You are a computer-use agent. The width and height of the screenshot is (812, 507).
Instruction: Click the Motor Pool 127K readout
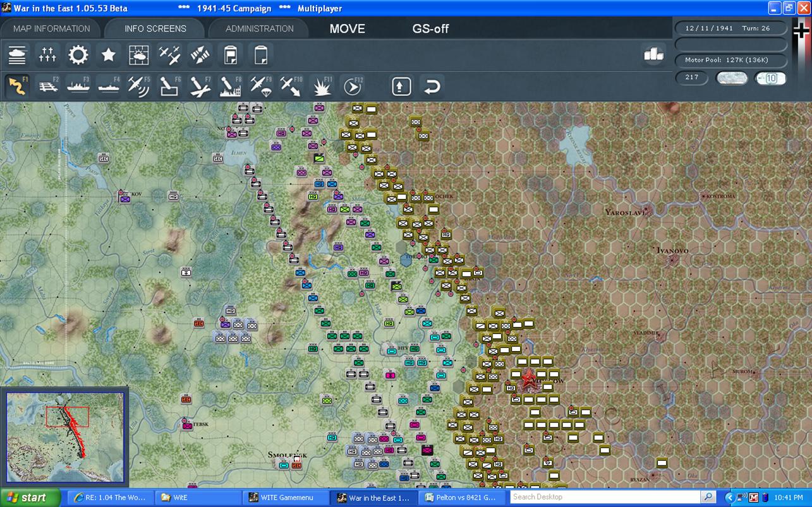tap(732, 61)
